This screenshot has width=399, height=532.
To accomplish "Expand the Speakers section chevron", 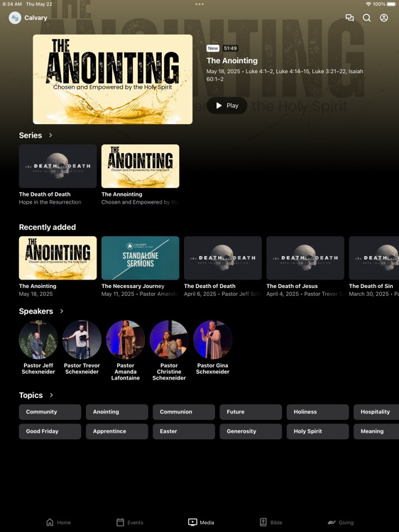I will [62, 311].
